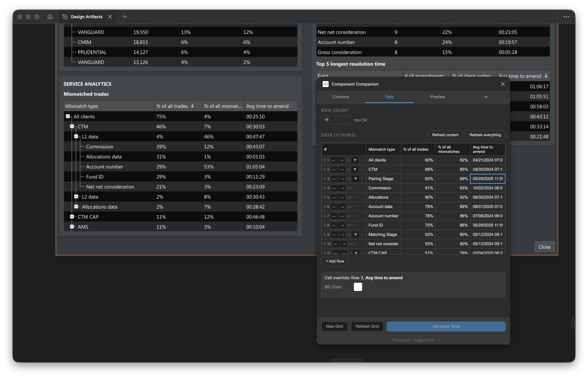Viewport: 588px width, 378px height.
Task: Switch to the Columns tab
Action: click(x=341, y=97)
